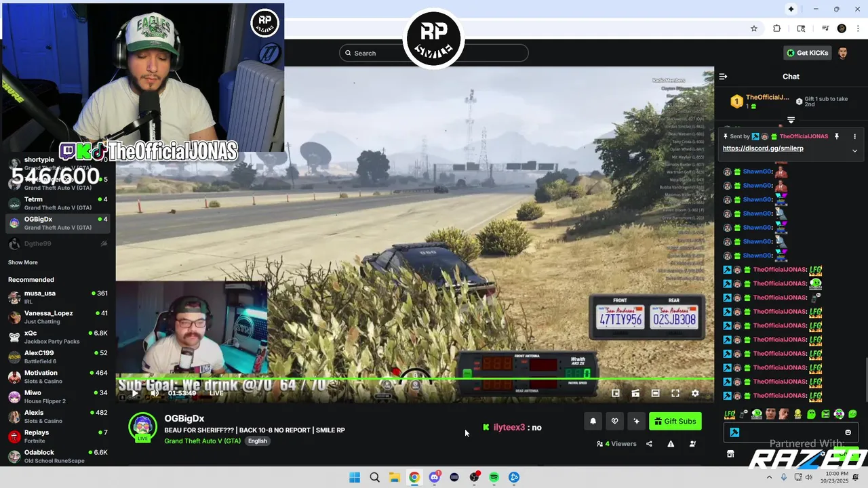Share the stream icon

pos(649,444)
